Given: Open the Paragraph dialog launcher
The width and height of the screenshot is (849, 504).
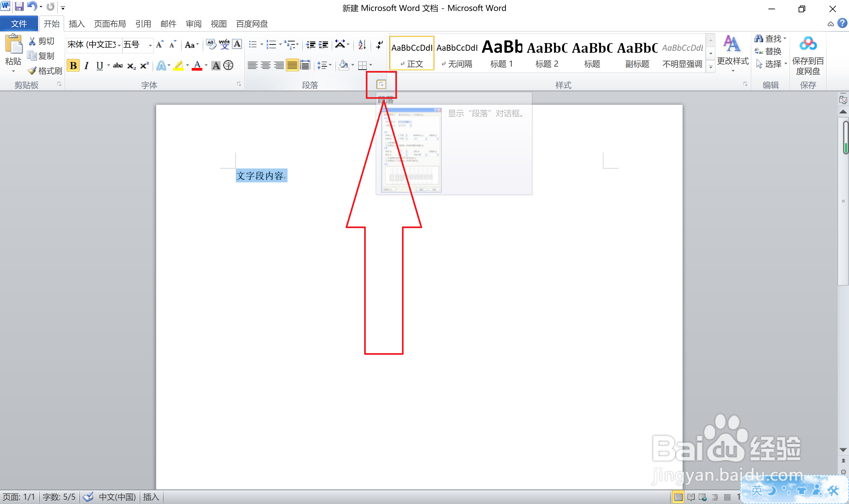Looking at the screenshot, I should click(381, 84).
